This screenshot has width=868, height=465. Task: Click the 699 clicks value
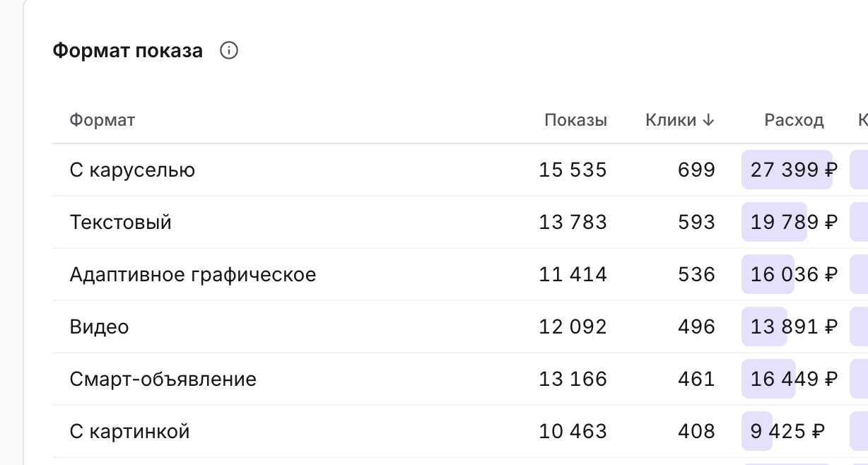[x=696, y=170]
